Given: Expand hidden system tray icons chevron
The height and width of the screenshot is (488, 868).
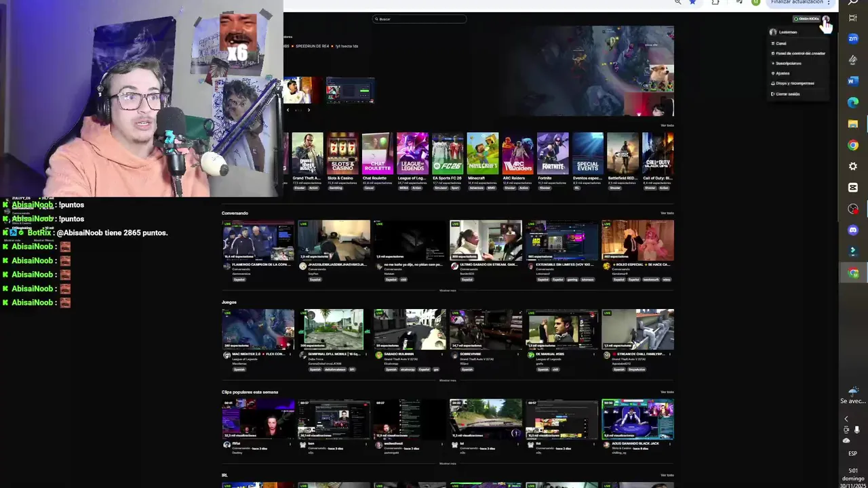Looking at the screenshot, I should click(x=846, y=419).
